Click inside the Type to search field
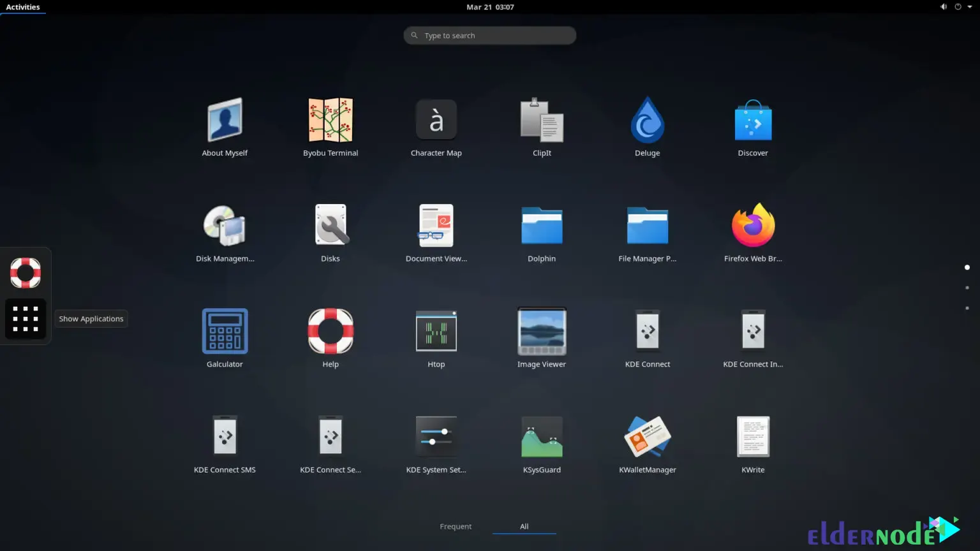980x551 pixels. 489,35
